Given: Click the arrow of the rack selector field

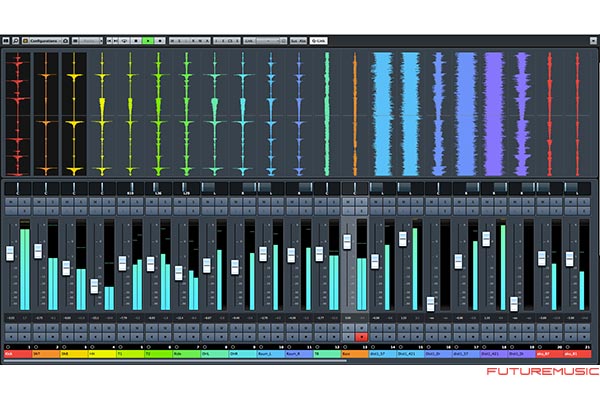Looking at the screenshot, I should 101,41.
